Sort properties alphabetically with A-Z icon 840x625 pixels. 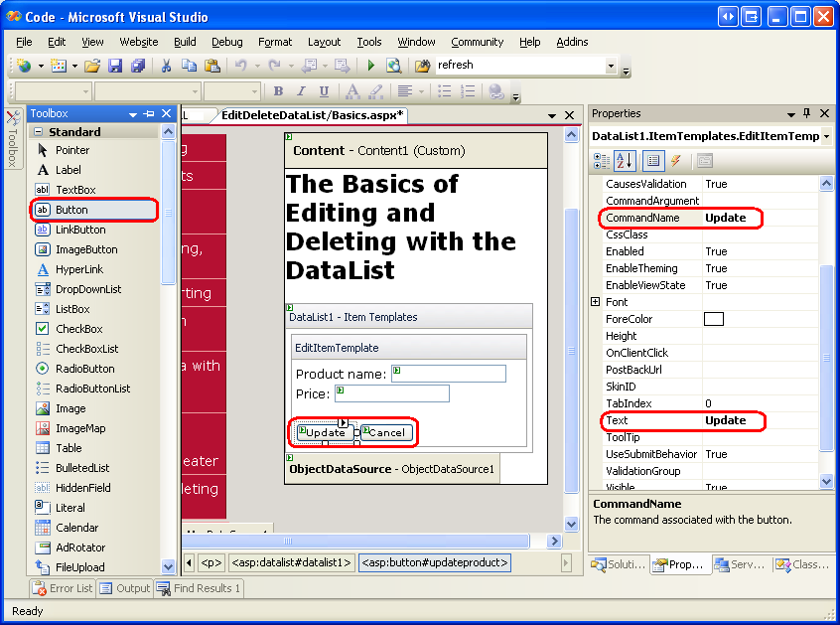(626, 161)
